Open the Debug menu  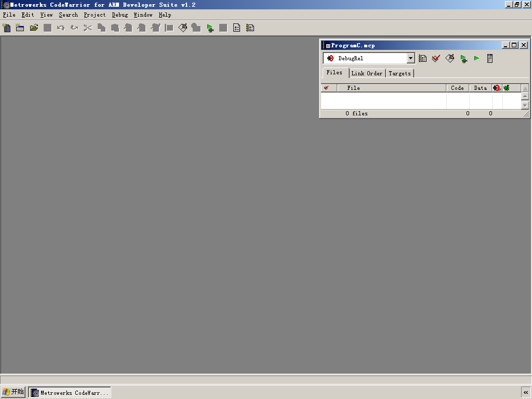click(x=120, y=15)
